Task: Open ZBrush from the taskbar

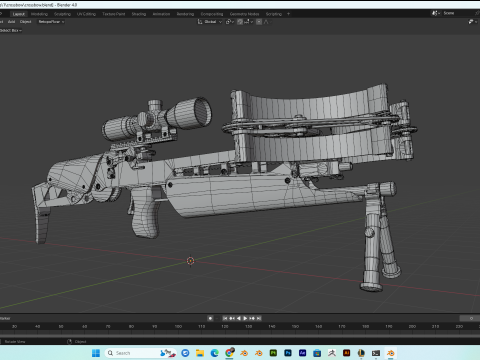Action: tap(332, 353)
